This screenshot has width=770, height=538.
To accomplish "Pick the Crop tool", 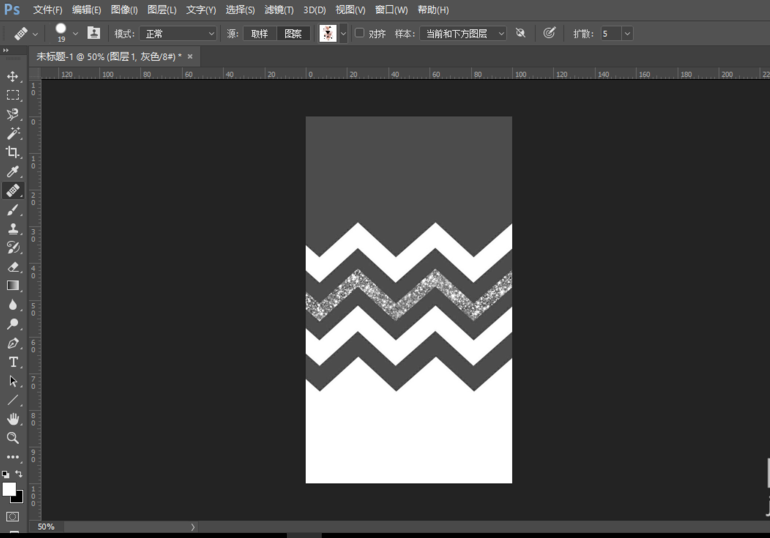I will click(x=13, y=152).
